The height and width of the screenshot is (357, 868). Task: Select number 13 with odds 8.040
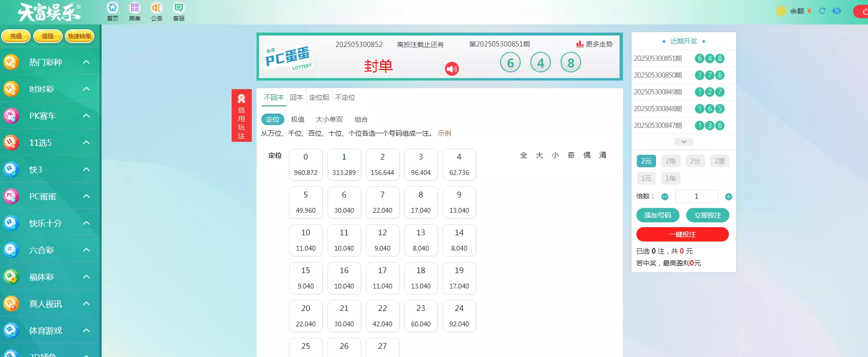pos(421,240)
